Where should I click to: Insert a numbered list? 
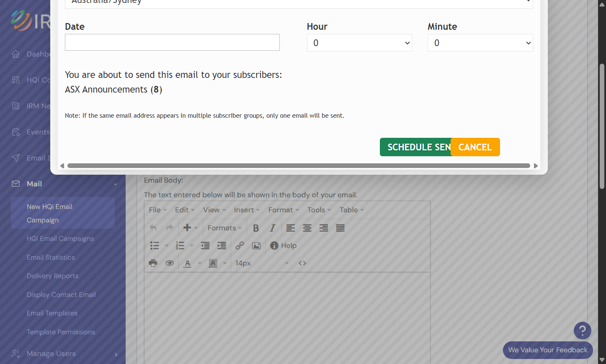[180, 245]
